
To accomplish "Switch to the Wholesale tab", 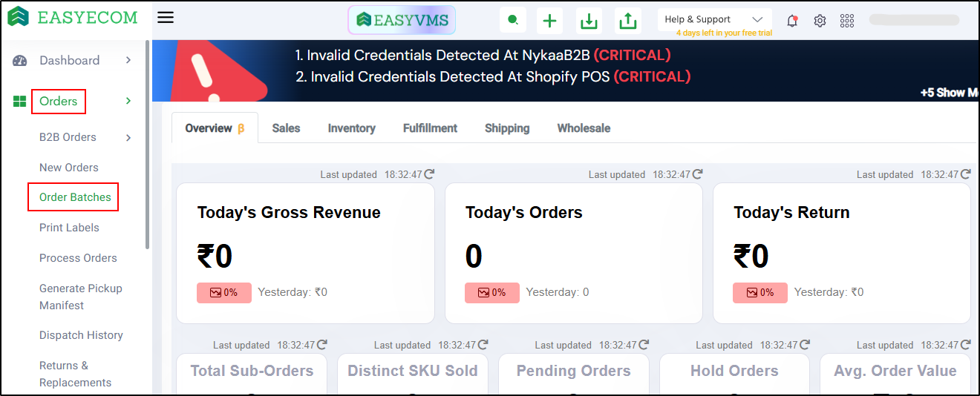I will pos(584,128).
